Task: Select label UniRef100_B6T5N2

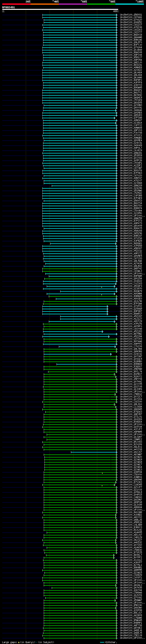Action: (x=131, y=334)
